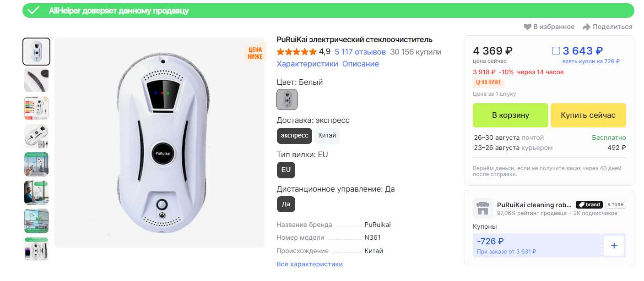Add the -726 ₽ coupon with plus
The width and height of the screenshot is (644, 281).
(x=614, y=246)
